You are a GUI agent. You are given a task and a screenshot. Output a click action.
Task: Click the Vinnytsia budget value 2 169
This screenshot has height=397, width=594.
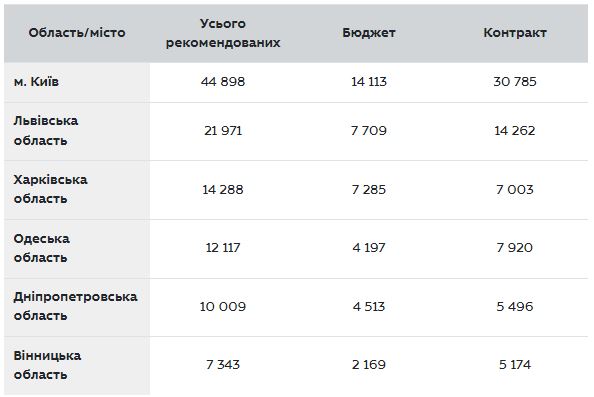[x=369, y=365]
